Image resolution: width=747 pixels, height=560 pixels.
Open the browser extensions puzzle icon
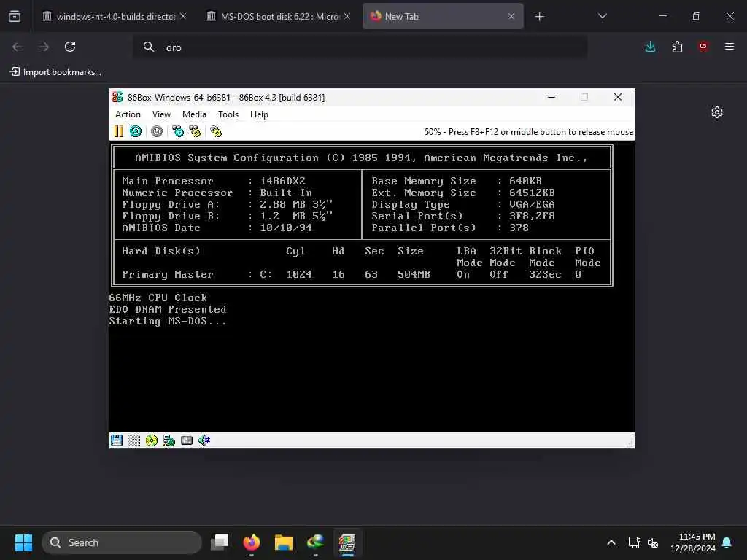click(x=677, y=47)
